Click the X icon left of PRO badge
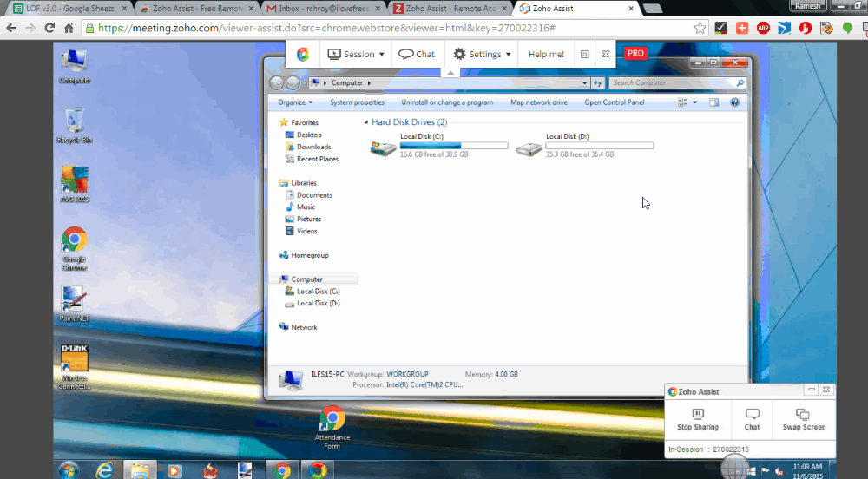 click(x=606, y=54)
